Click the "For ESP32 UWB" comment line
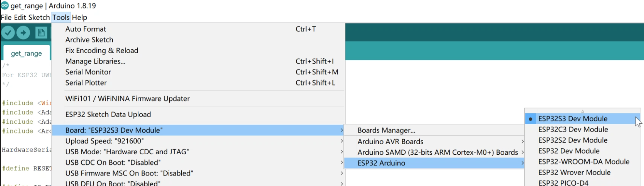This screenshot has width=644, height=186. 27,75
